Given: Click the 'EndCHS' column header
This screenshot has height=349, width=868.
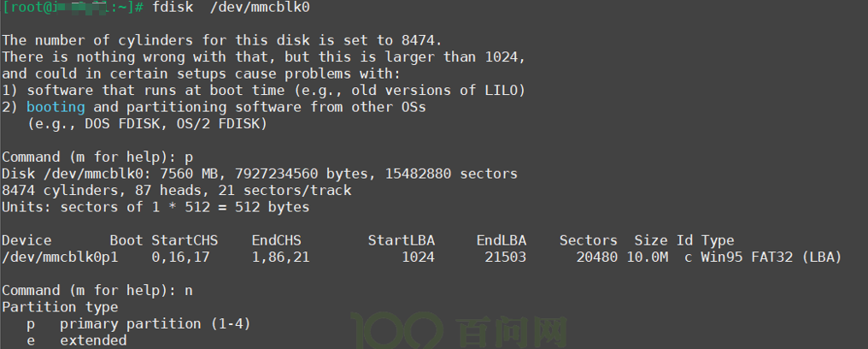Looking at the screenshot, I should pos(276,240).
